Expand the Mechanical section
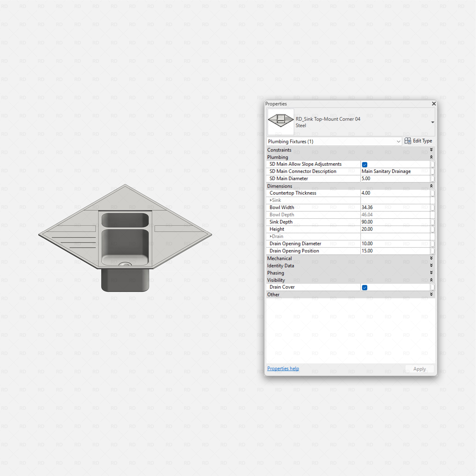 click(x=431, y=258)
